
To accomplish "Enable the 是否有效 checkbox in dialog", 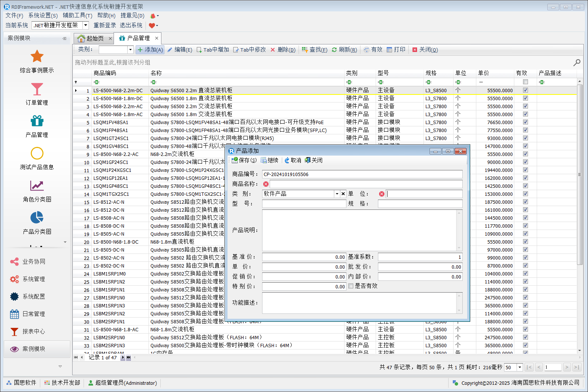I will 351,286.
